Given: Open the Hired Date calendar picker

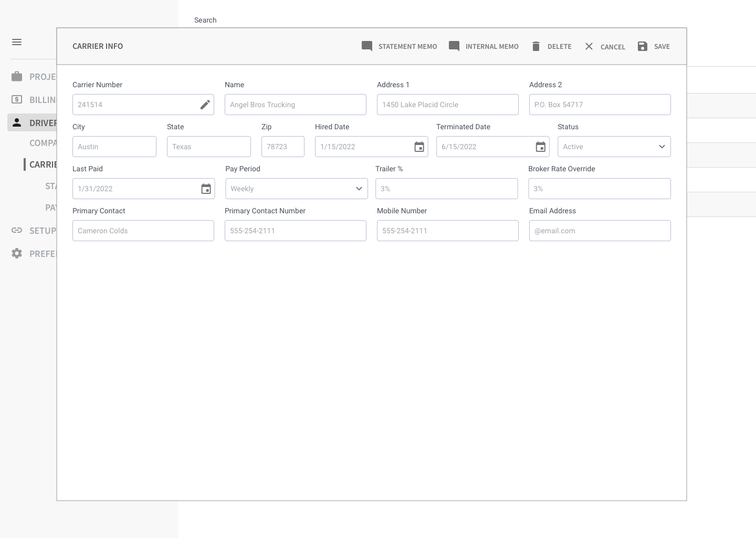Looking at the screenshot, I should coord(419,147).
